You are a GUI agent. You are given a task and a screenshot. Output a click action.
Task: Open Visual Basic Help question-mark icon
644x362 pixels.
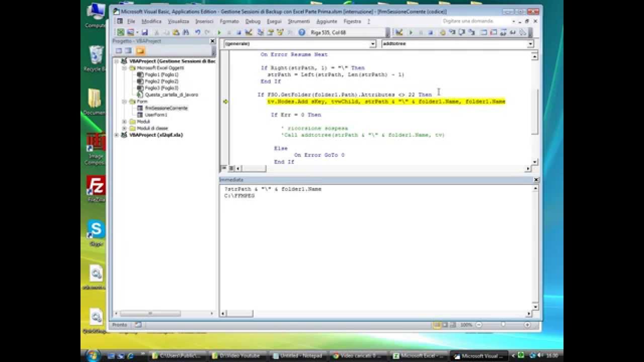(x=302, y=32)
